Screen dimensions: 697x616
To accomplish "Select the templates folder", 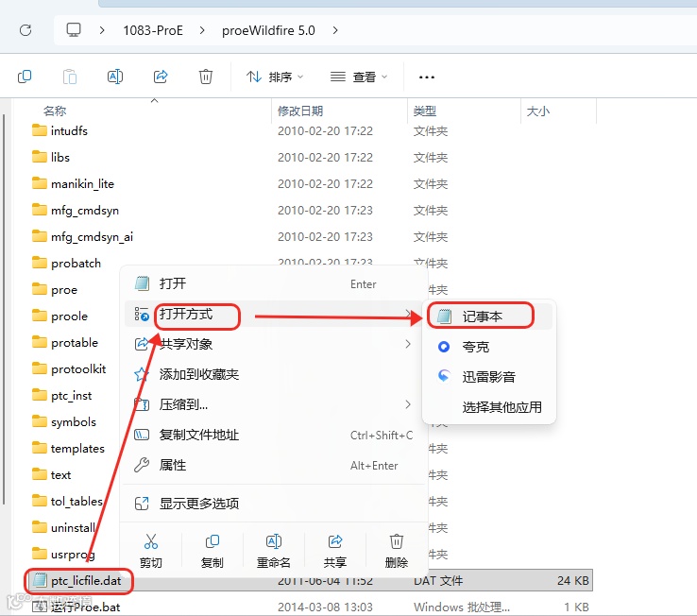I will click(x=68, y=449).
